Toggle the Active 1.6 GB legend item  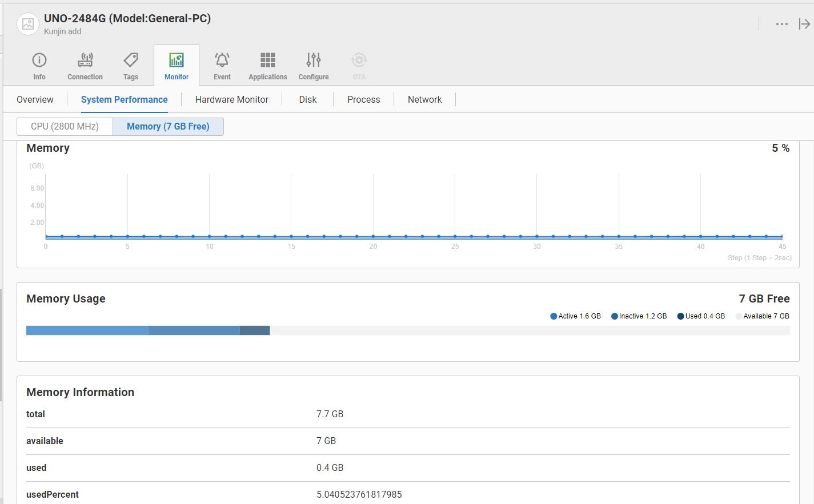coord(575,316)
